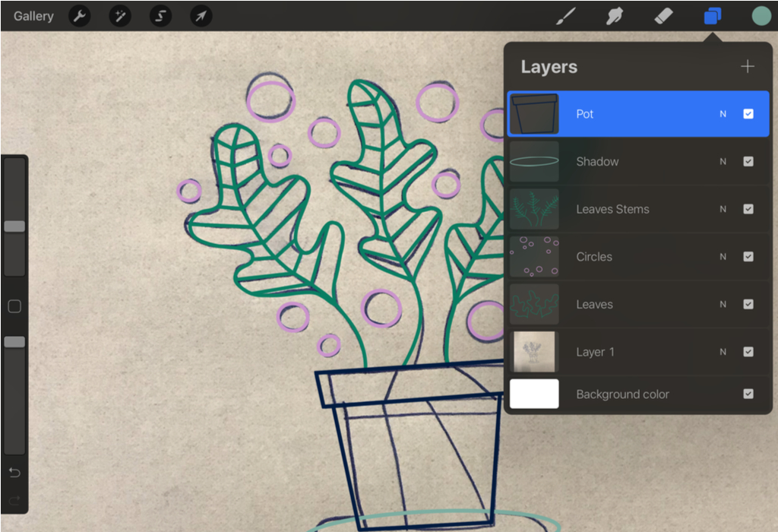Open the Layers panel icon
Image resolution: width=778 pixels, height=532 pixels.
[x=712, y=16]
